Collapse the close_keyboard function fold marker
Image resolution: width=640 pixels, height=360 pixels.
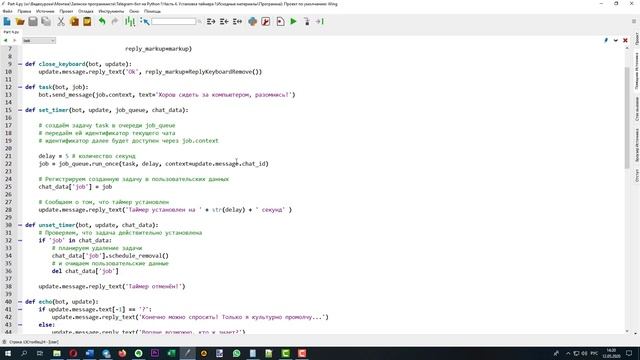pyautogui.click(x=20, y=64)
